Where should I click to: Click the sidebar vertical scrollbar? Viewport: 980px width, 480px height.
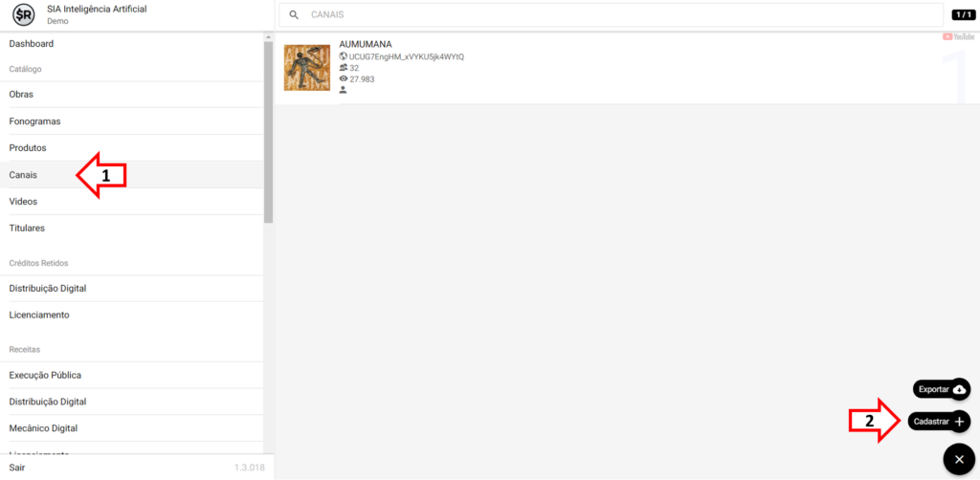(269, 134)
